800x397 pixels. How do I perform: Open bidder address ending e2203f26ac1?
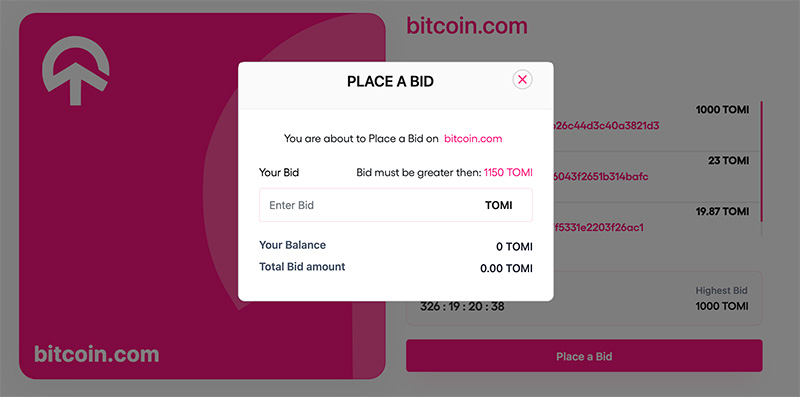[x=599, y=228]
